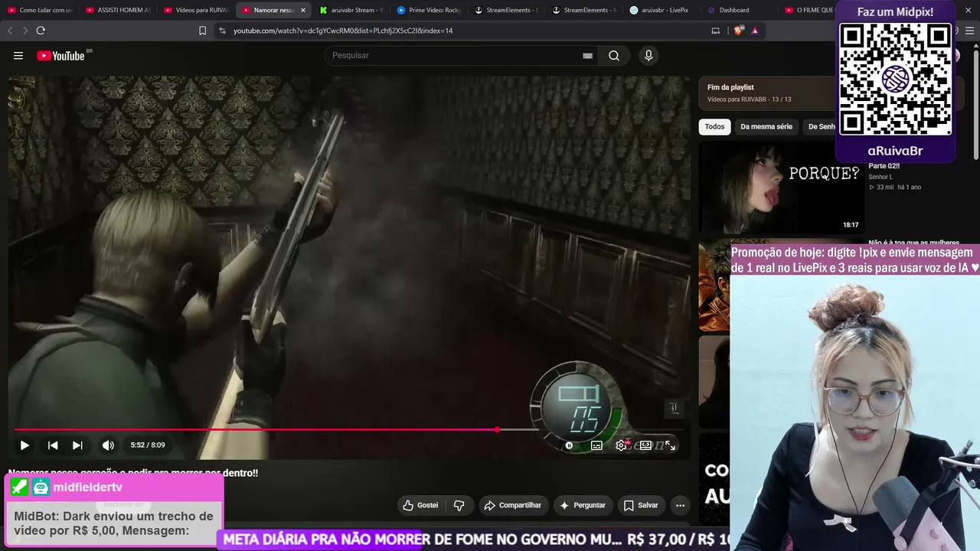Switch to the first StreamElements tab

pos(507,10)
